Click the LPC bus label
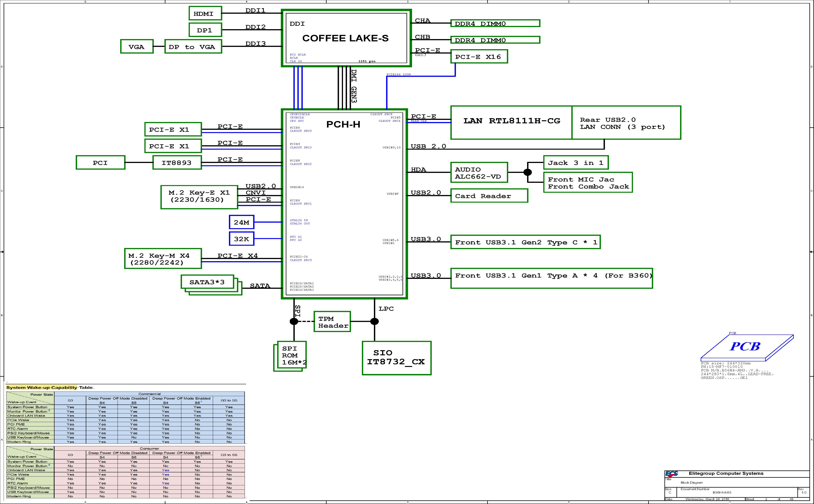Screen dimensions: 814x504 (x=386, y=309)
